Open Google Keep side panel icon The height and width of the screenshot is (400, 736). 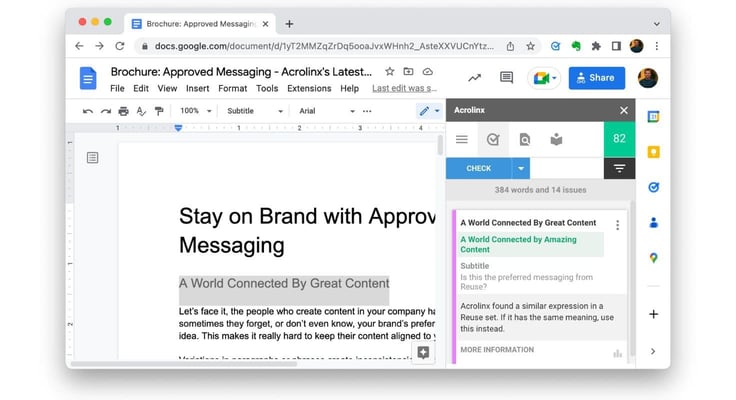click(x=653, y=152)
